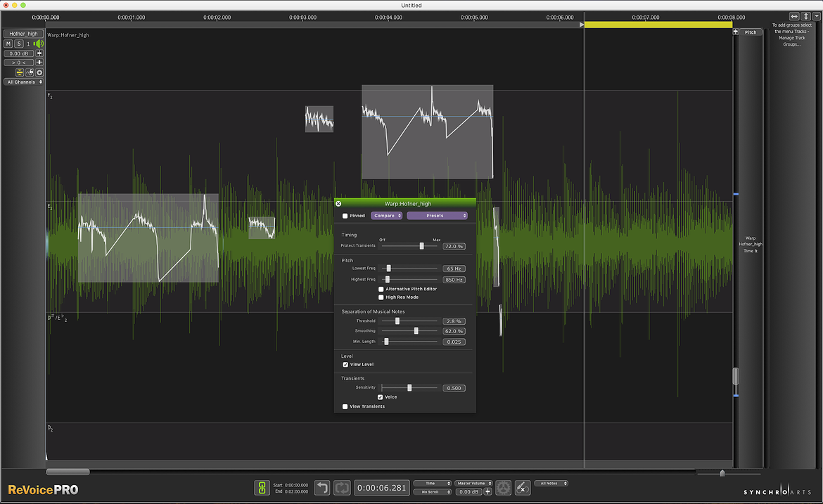Open the Presets dropdown
This screenshot has width=823, height=504.
coord(438,216)
